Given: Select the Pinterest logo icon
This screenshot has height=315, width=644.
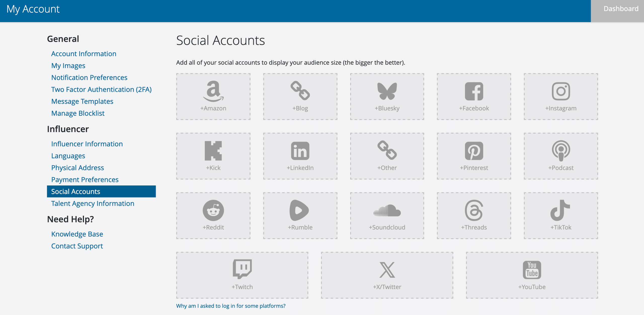Looking at the screenshot, I should click(x=474, y=151).
